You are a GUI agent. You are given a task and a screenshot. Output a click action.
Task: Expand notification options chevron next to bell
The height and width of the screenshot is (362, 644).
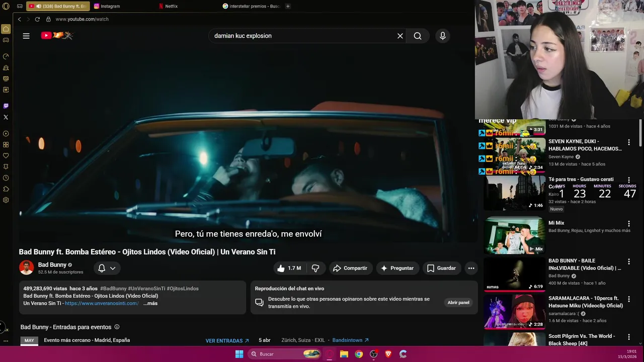pos(113,268)
